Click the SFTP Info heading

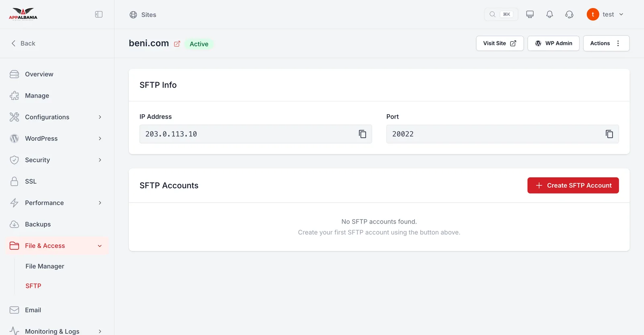[x=158, y=85]
